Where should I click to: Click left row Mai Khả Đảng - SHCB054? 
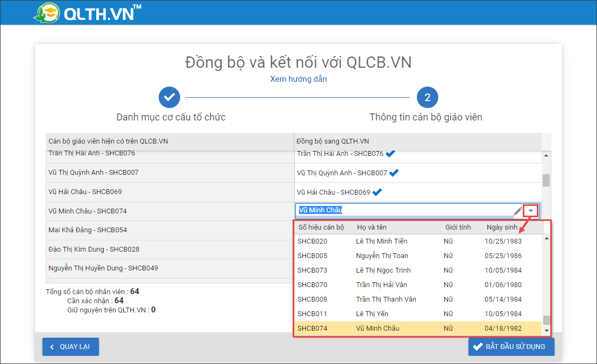(170, 230)
